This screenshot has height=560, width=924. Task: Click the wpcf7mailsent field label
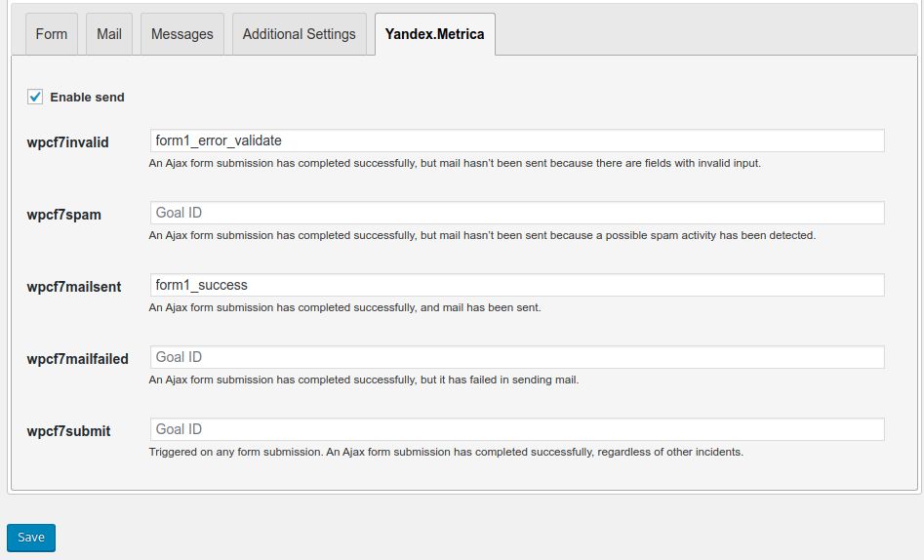click(x=73, y=287)
